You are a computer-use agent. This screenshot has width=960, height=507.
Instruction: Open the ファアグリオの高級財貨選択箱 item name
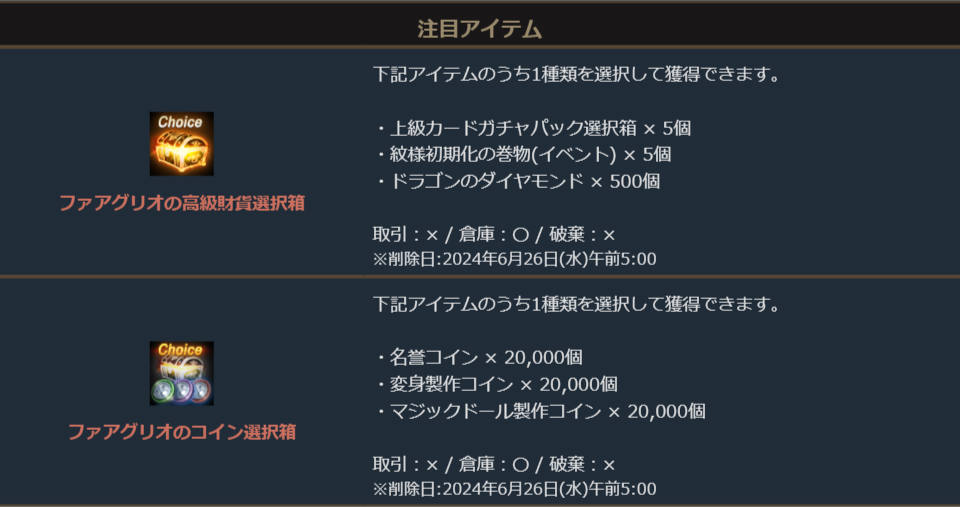(x=181, y=203)
